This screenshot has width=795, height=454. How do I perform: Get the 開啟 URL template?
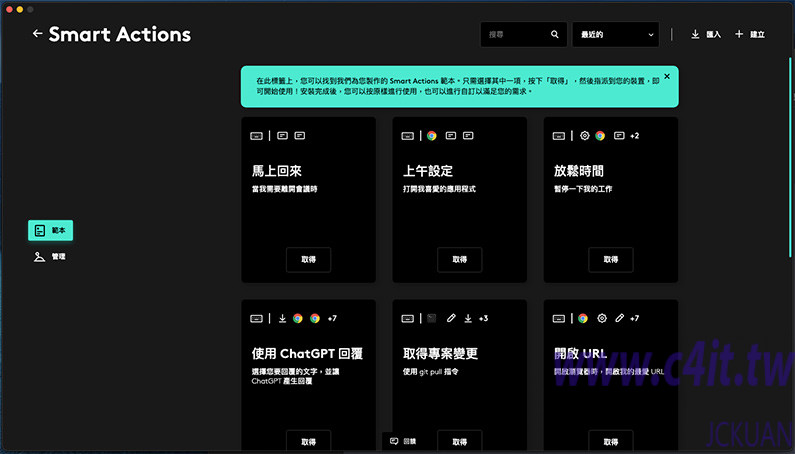(610, 441)
